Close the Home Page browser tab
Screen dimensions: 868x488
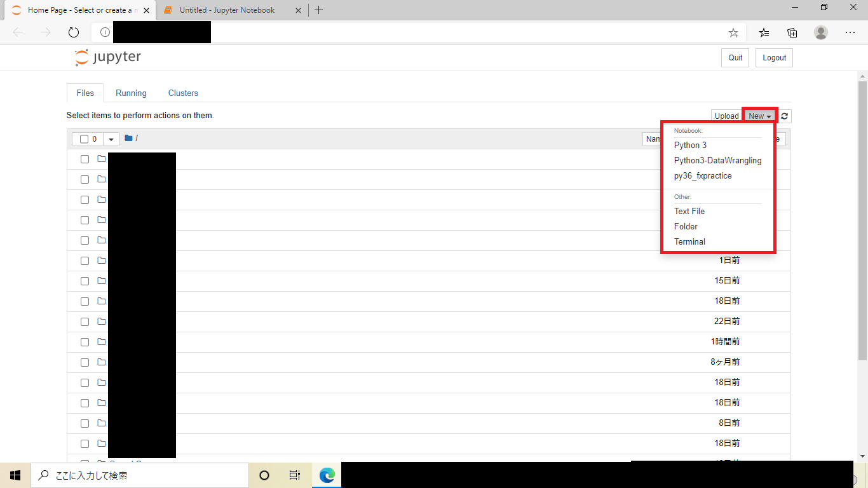click(146, 10)
